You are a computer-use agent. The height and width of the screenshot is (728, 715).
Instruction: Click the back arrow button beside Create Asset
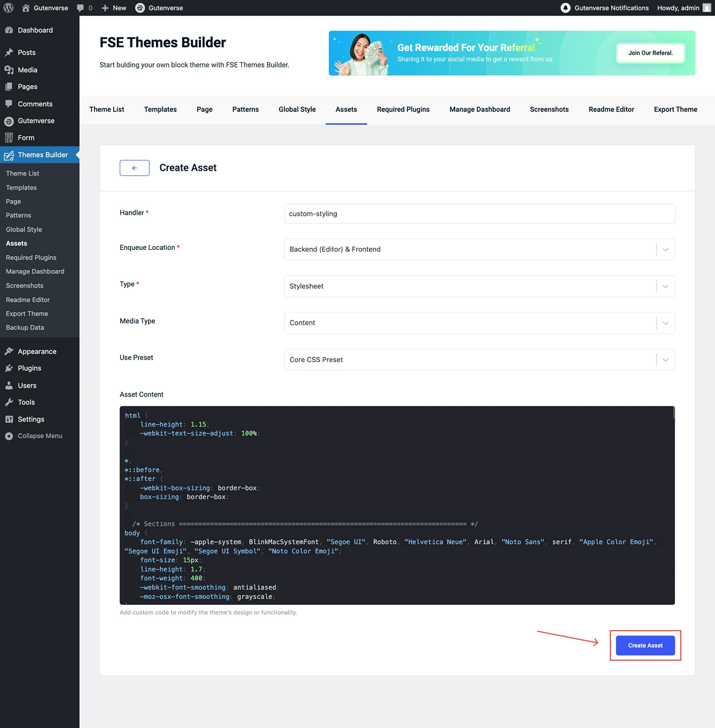click(x=135, y=168)
